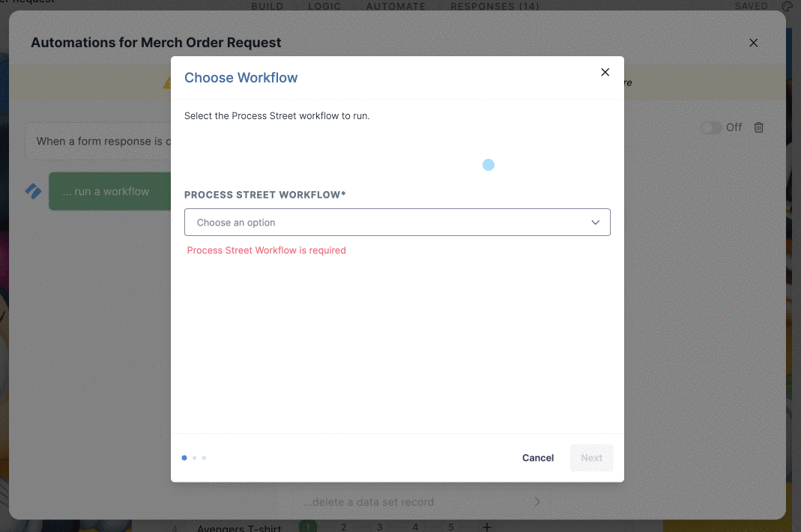The height and width of the screenshot is (532, 801).
Task: Click the 'Select the Process Street workflow to run.' text
Action: [x=277, y=116]
